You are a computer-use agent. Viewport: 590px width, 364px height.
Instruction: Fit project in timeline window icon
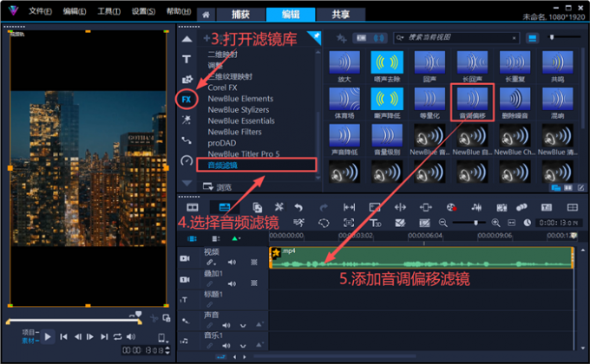point(512,223)
